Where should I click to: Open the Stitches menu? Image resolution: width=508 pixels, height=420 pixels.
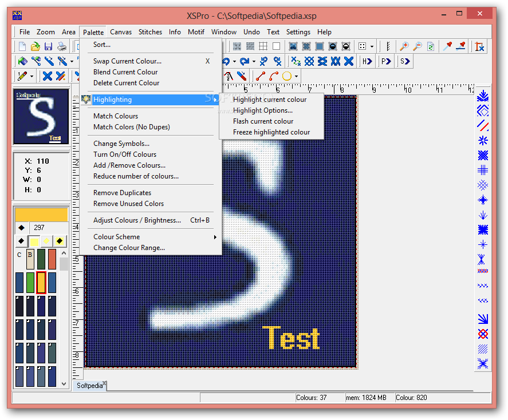click(150, 32)
